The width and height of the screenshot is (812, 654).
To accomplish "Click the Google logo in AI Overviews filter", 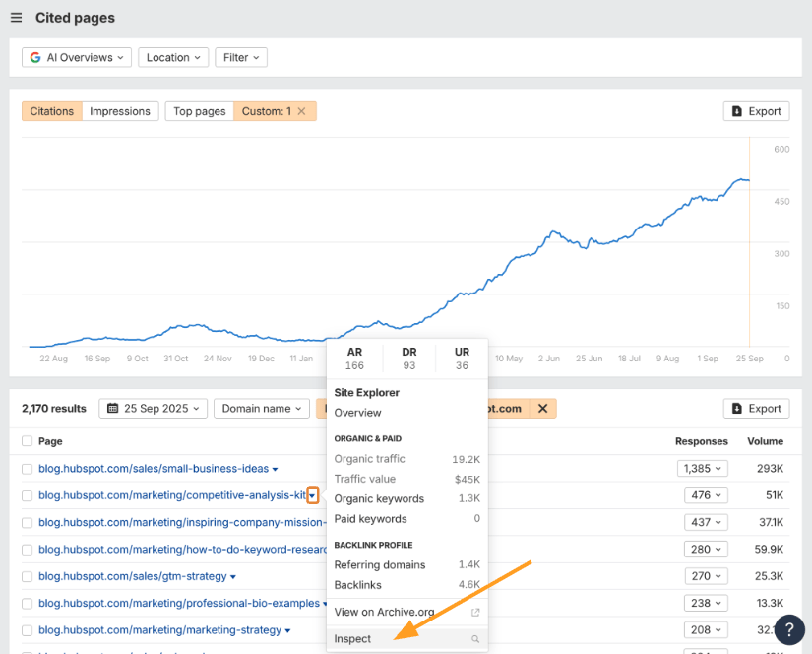I will (x=33, y=57).
